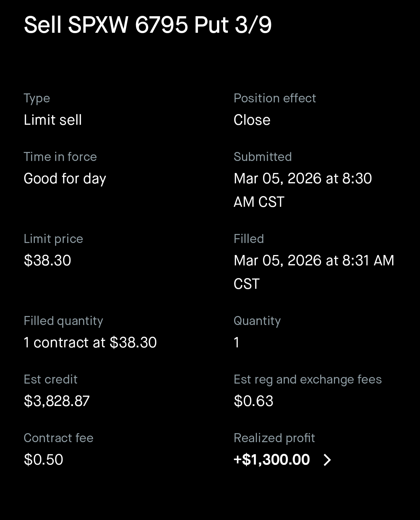Click the Filled quantity label
The image size is (420, 520).
click(63, 321)
